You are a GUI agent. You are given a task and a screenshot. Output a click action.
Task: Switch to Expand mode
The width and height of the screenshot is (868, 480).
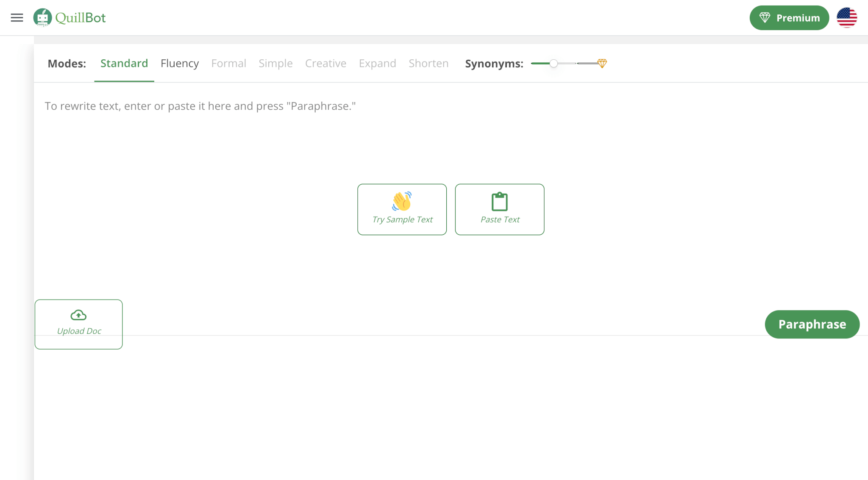coord(377,64)
